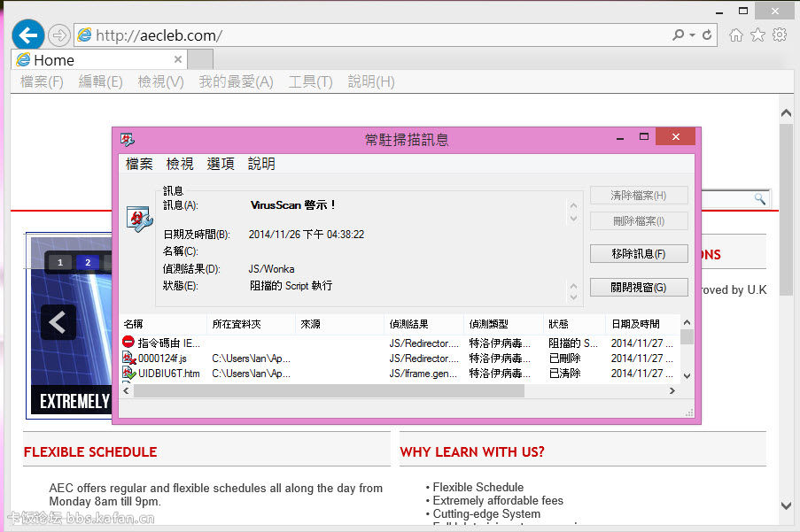This screenshot has width=800, height=532.
Task: Open the 選項 menu in scan dialog
Action: pyautogui.click(x=221, y=164)
